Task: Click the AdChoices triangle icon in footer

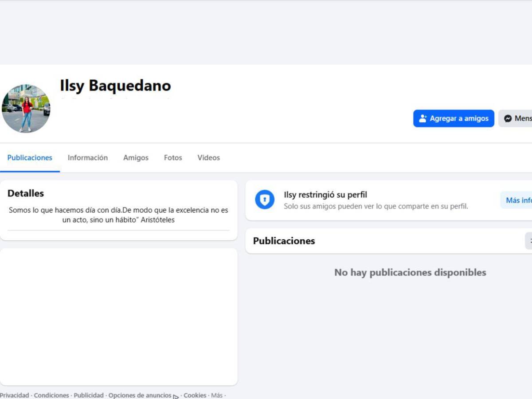Action: [x=176, y=396]
